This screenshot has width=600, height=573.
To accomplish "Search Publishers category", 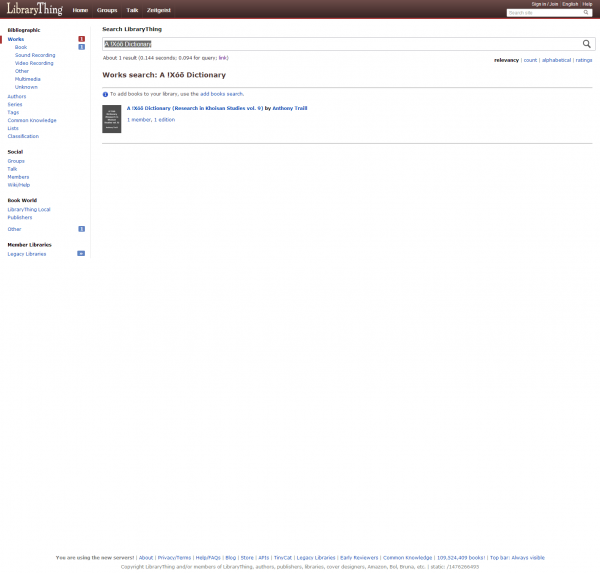I will pos(20,218).
